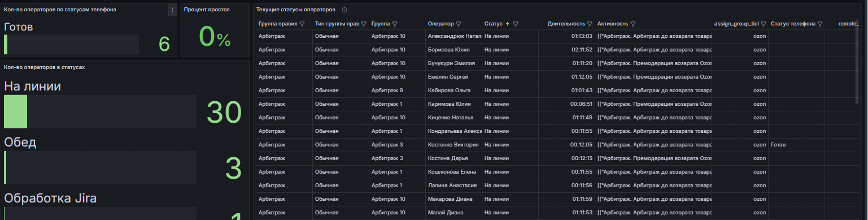Select the Костенко Виктория operator cell
The height and width of the screenshot is (220, 868).
(453, 145)
